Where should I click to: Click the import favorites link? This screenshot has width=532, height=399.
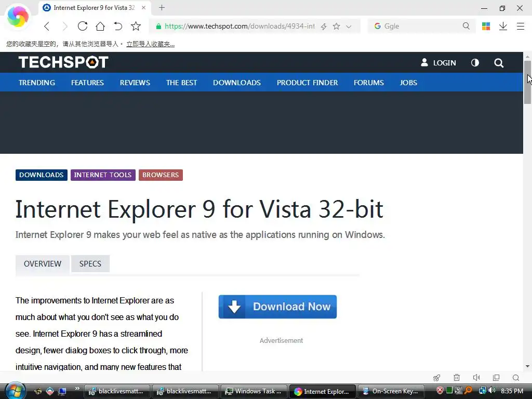(x=150, y=44)
